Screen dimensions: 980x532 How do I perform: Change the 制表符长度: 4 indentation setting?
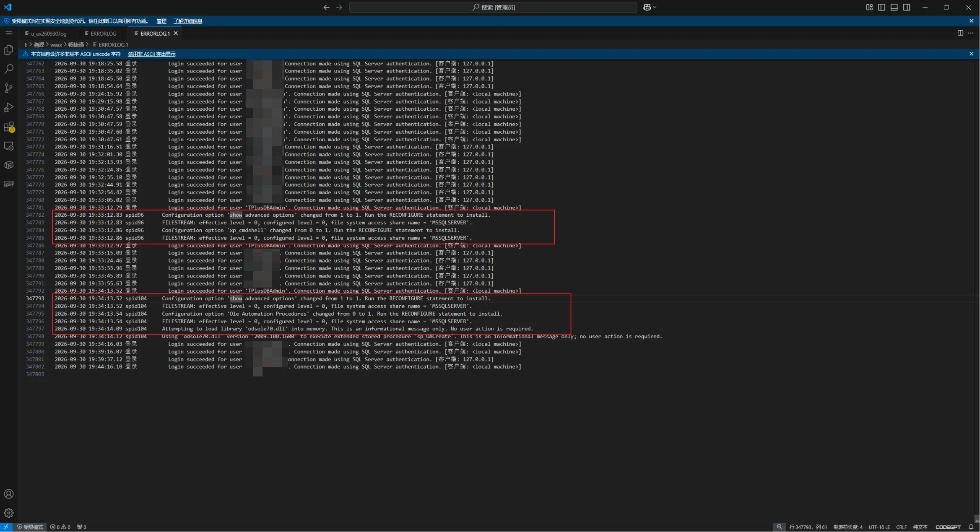[848, 527]
